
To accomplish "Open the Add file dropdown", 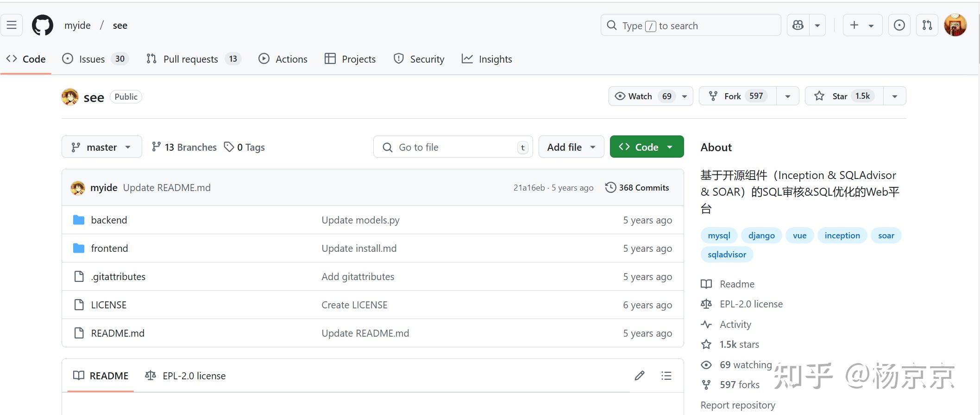I will coord(571,147).
